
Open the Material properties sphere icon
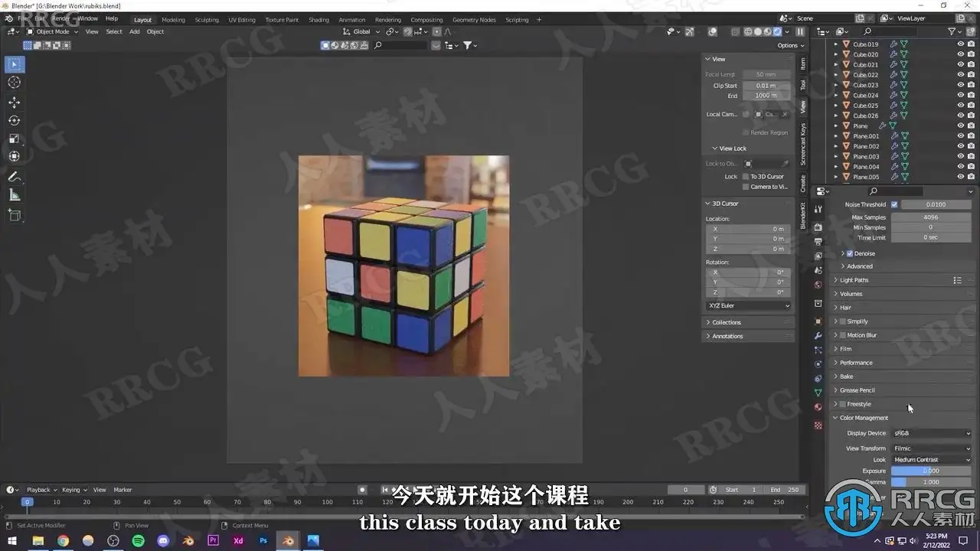click(x=818, y=407)
